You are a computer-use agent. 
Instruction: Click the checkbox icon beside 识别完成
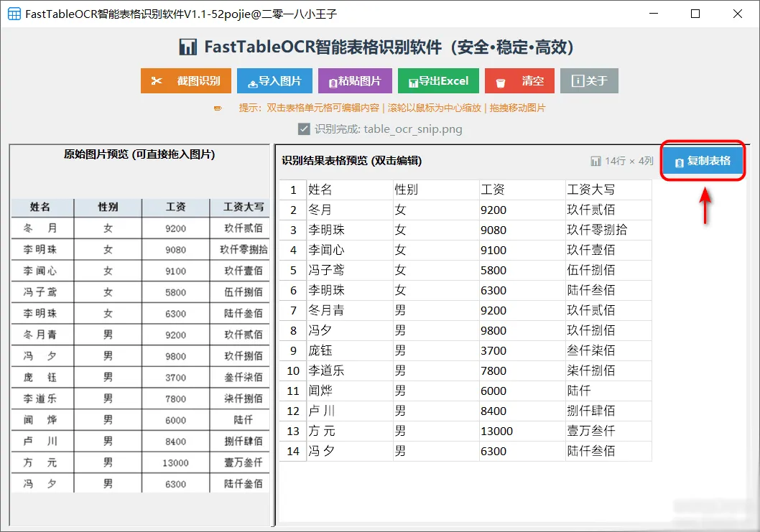pyautogui.click(x=304, y=129)
